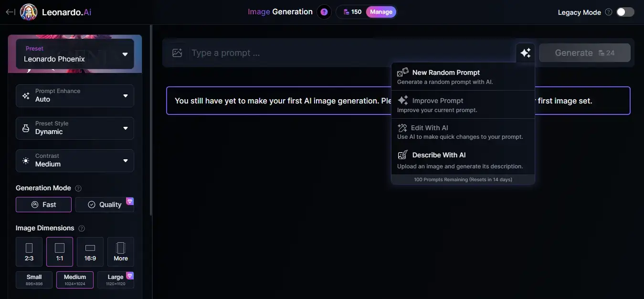Toggle the Legacy Mode switch
Screen dimensions: 644x299
point(625,12)
